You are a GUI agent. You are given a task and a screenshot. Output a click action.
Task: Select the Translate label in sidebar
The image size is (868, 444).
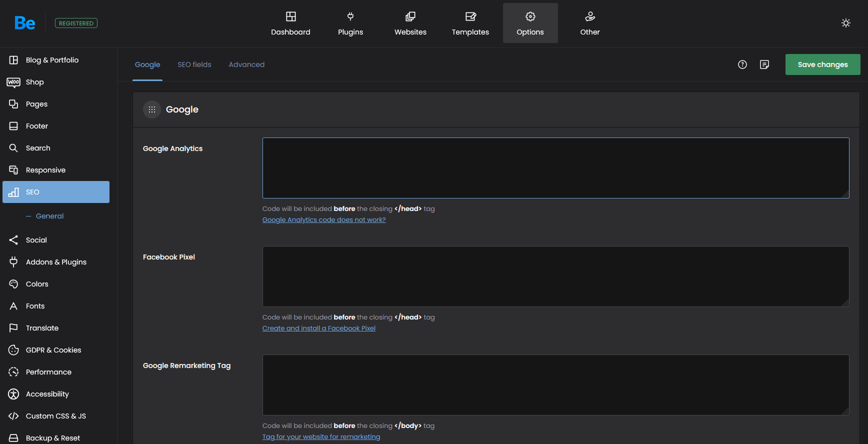coord(42,328)
